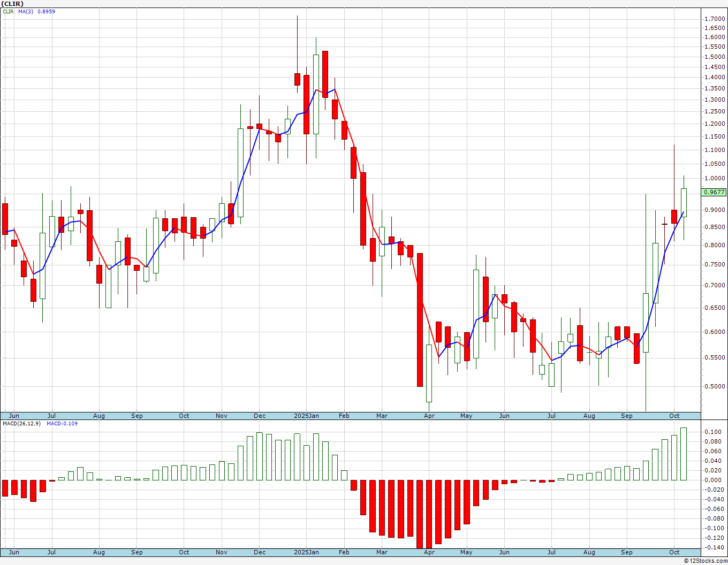Select the 0.5500 price level label
Viewport: 728px width, 565px height.
click(715, 358)
